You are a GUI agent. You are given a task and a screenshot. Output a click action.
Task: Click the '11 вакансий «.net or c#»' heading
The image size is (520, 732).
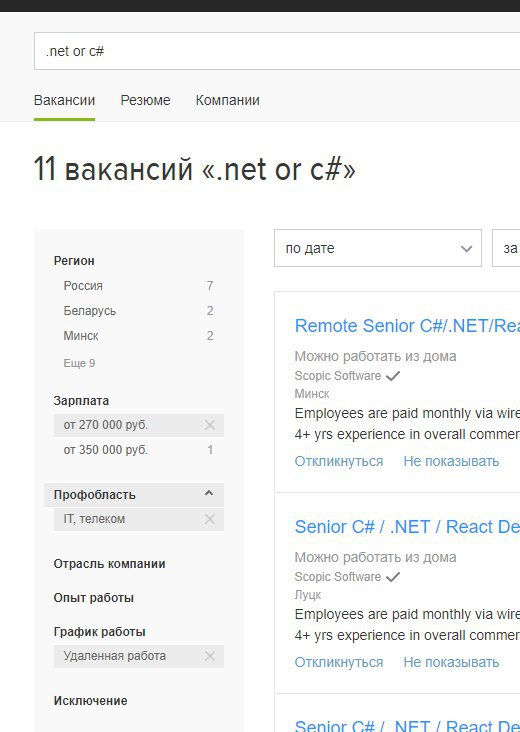click(195, 169)
